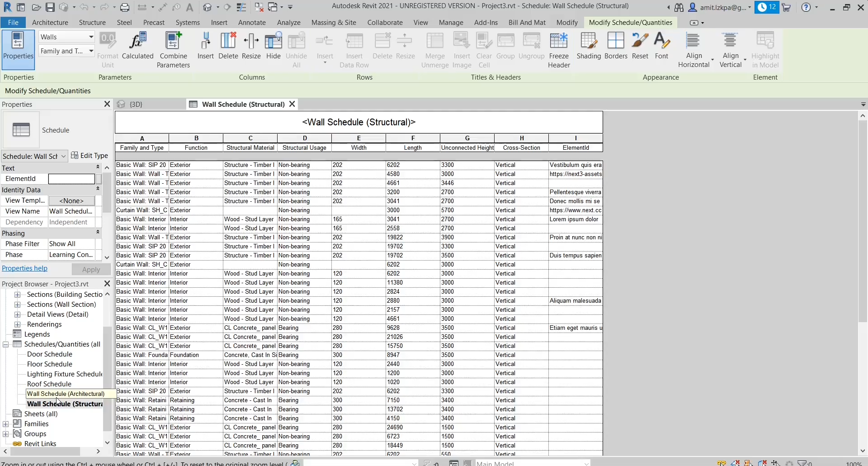The height and width of the screenshot is (466, 868).
Task: Click the View Template <None> button
Action: [71, 200]
